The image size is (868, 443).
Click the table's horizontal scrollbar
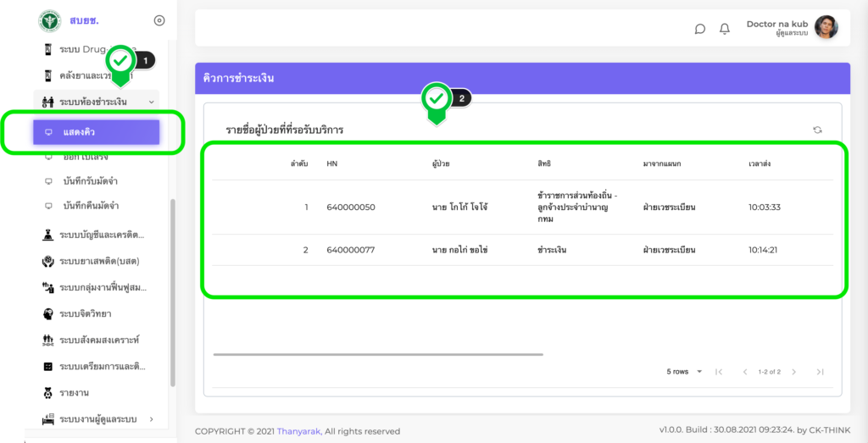pos(378,354)
